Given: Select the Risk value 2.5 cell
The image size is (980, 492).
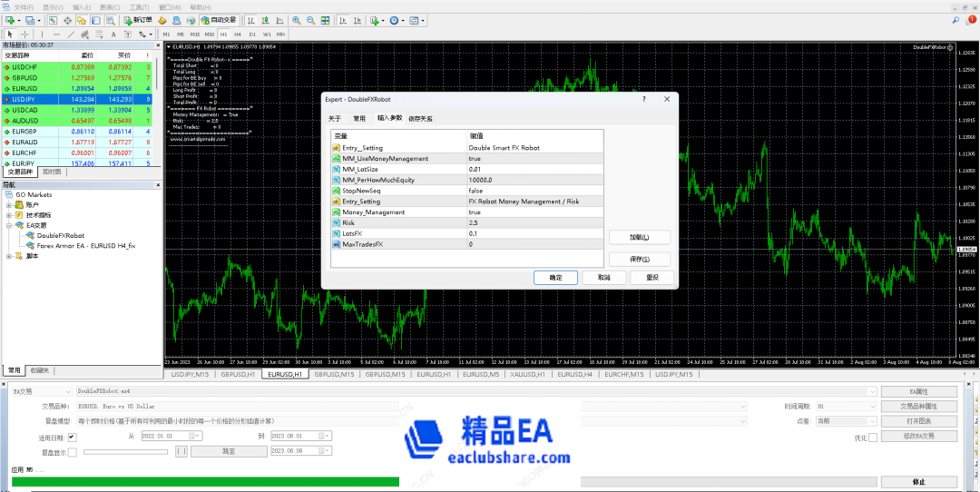Looking at the screenshot, I should [535, 222].
